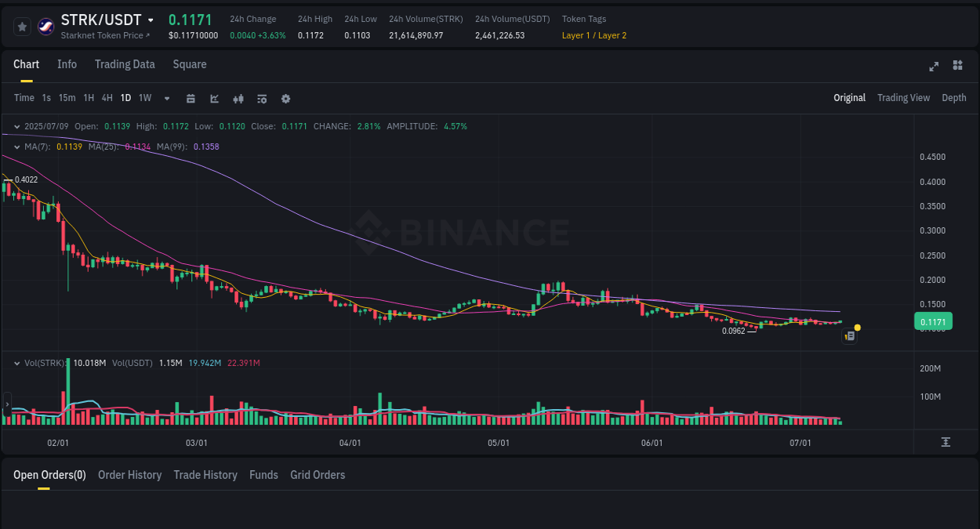Open the chart settings gear
Image resolution: width=980 pixels, height=529 pixels.
(285, 98)
